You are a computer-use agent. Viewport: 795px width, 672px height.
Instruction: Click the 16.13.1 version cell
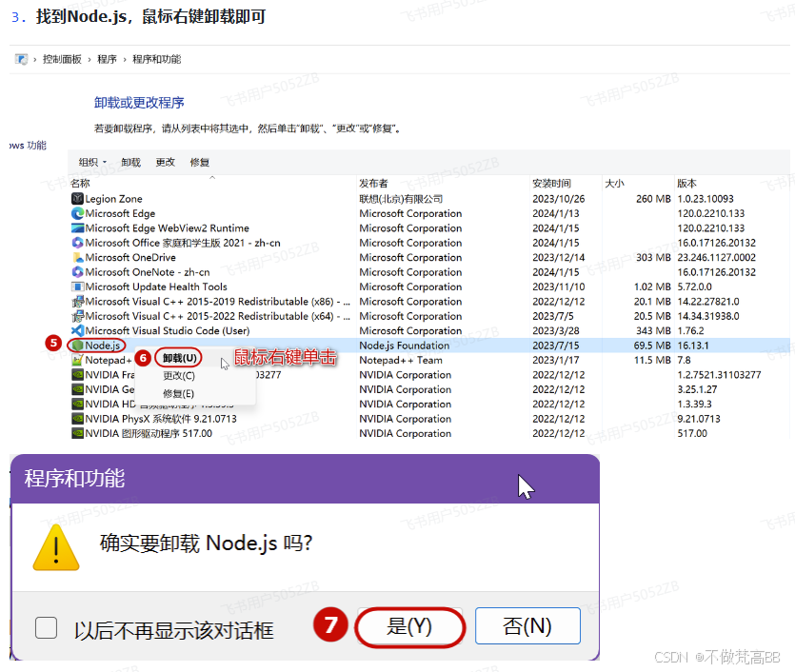pos(693,346)
